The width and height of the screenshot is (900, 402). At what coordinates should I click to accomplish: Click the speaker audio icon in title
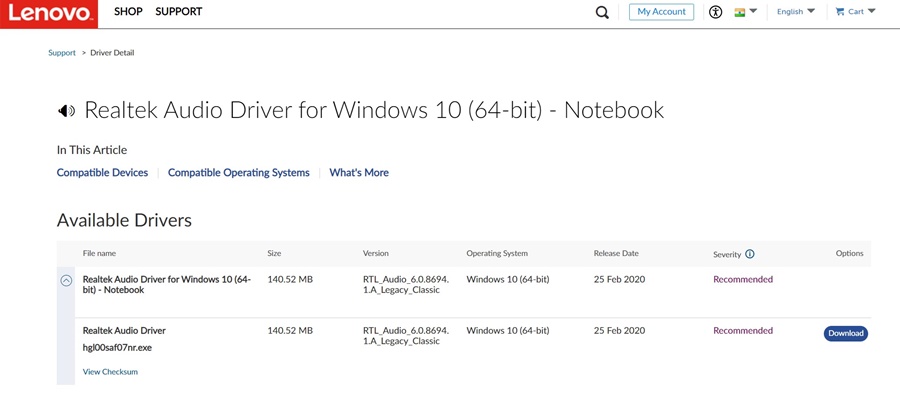(x=66, y=111)
